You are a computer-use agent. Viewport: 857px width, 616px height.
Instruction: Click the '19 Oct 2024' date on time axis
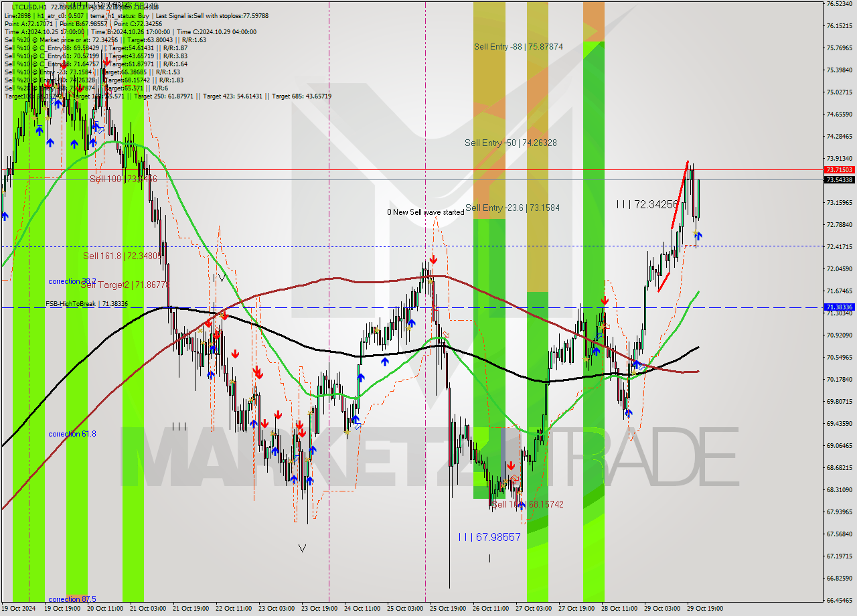[19, 609]
